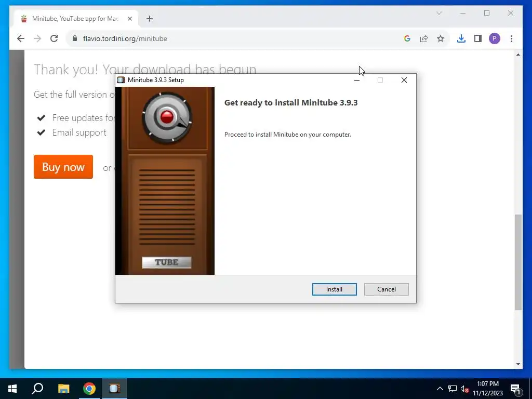Click the orange Buy now button
Screen dimensions: 532x399
tap(63, 167)
